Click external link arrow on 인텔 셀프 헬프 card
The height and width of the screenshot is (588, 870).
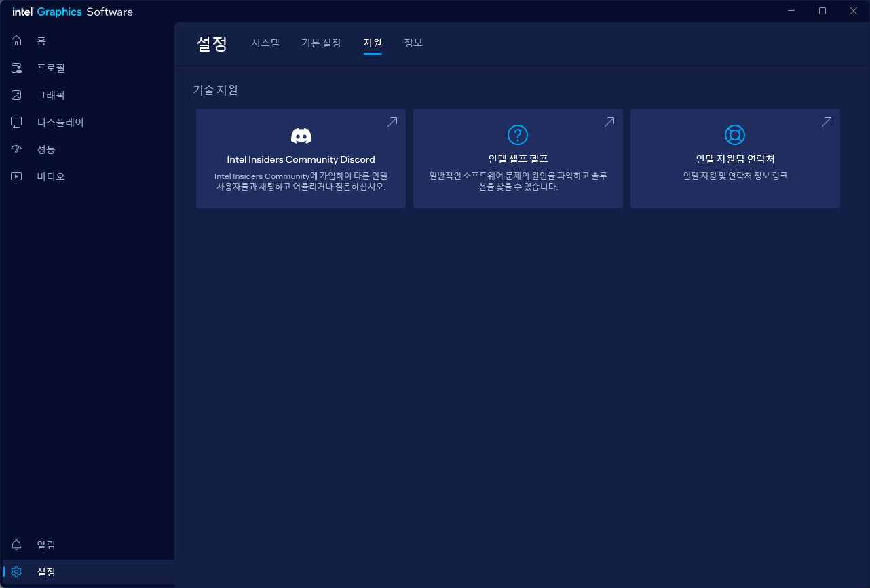609,122
